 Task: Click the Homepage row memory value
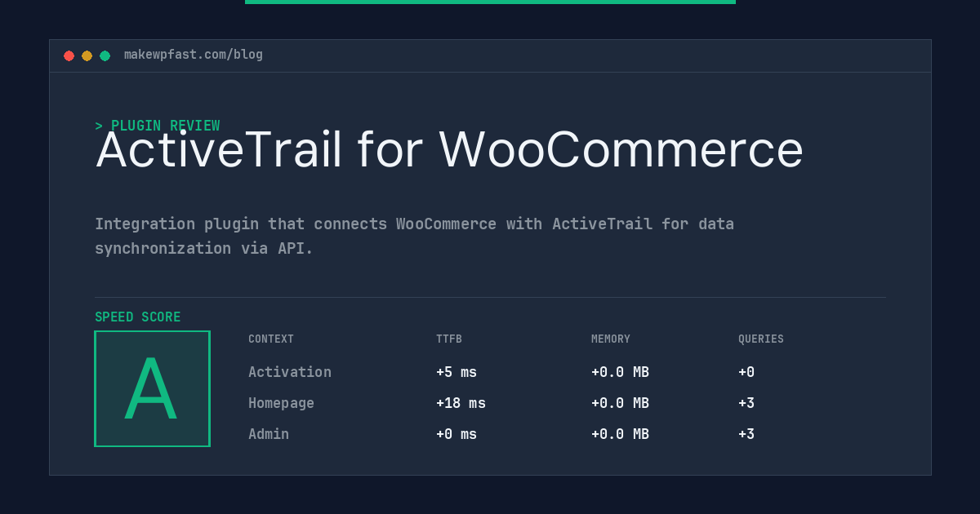click(620, 403)
